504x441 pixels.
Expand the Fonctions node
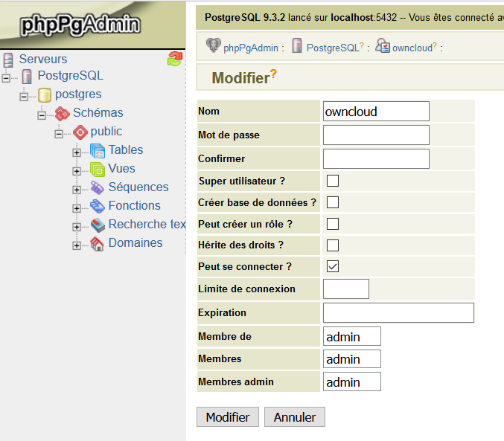pos(77,208)
